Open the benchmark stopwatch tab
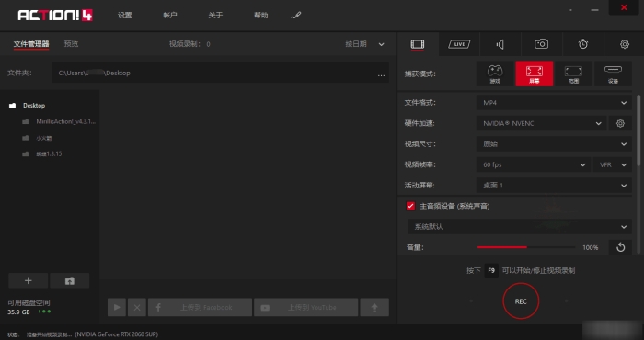This screenshot has height=340, width=644. click(x=582, y=44)
